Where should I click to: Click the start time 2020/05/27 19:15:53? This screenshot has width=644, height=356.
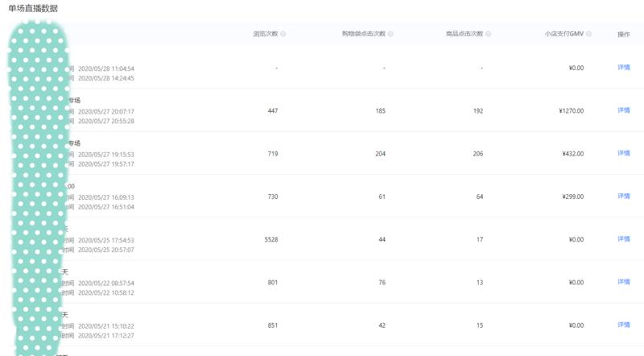point(105,154)
